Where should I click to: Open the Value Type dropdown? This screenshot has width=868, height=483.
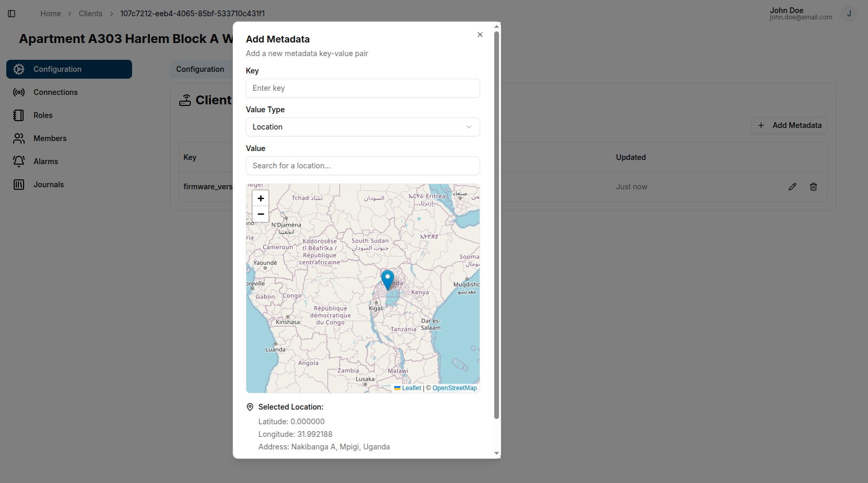[x=363, y=127]
